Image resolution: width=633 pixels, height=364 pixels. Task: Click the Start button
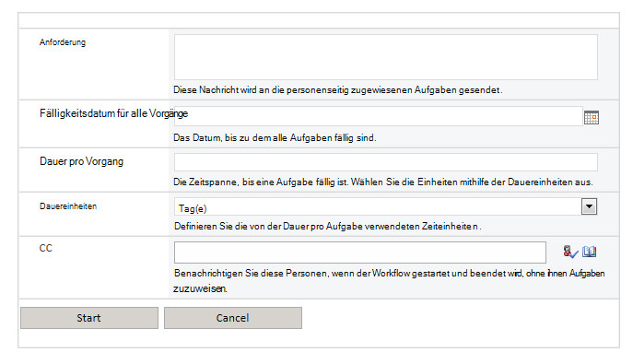tap(89, 318)
